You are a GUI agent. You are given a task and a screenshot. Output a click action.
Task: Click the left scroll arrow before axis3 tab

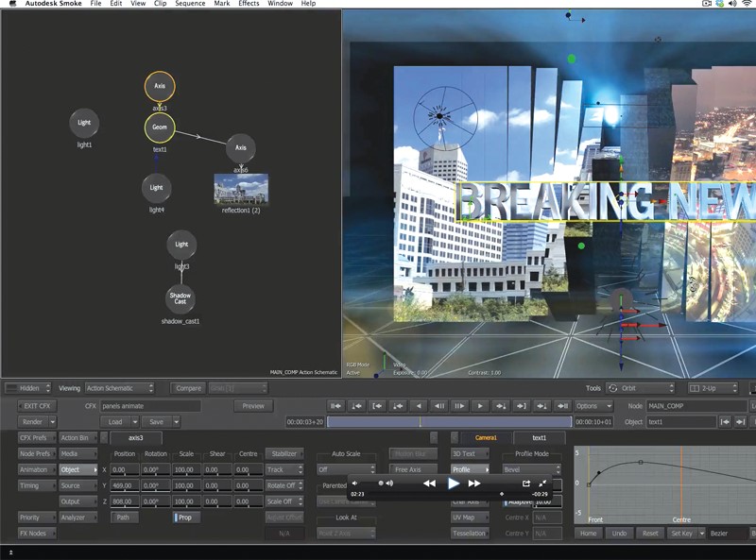pyautogui.click(x=104, y=437)
